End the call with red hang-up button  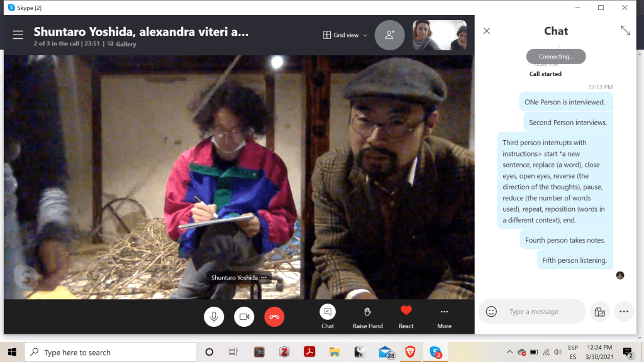click(274, 317)
